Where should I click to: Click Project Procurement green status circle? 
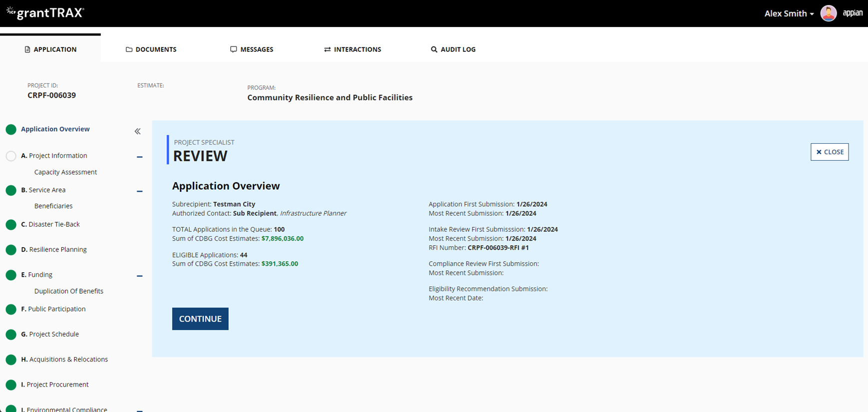pos(11,385)
